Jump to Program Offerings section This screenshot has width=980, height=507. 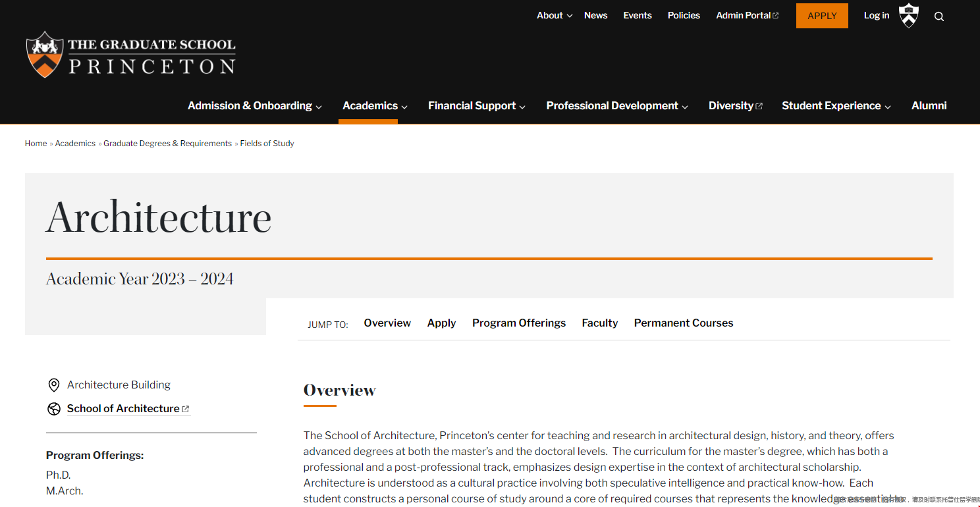[x=519, y=323]
